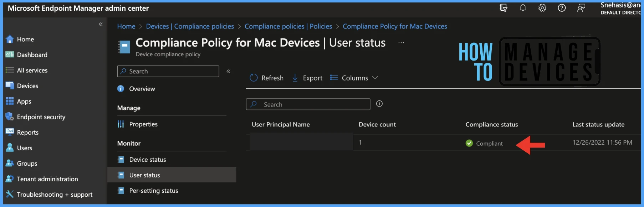Click the 12/26/2022 11:56 PM timestamp

click(x=602, y=143)
